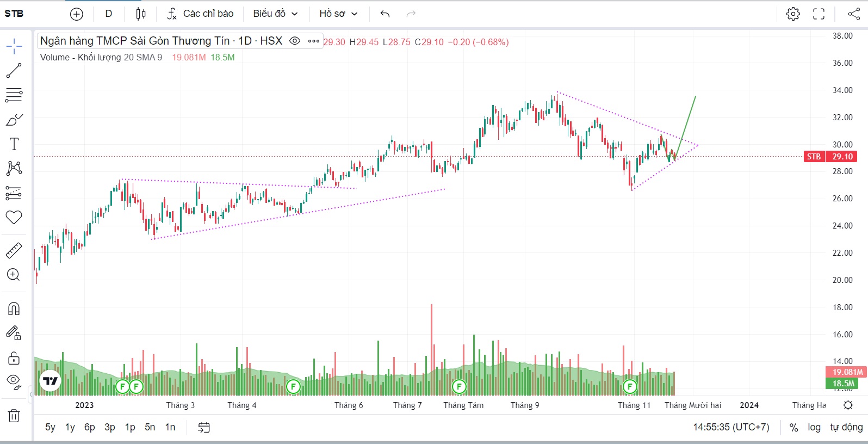The width and height of the screenshot is (868, 444).
Task: Select the 1n time range
Action: (170, 427)
